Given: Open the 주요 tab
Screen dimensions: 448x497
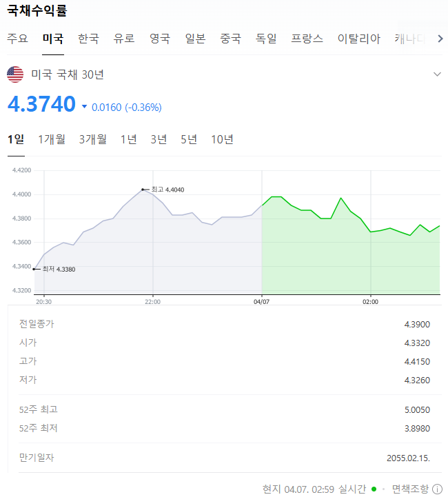Looking at the screenshot, I should (17, 39).
